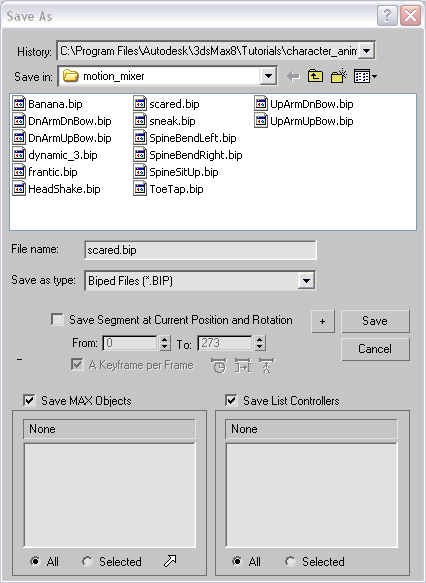Uncheck Save List Controllers
This screenshot has height=583, width=426.
[x=231, y=400]
